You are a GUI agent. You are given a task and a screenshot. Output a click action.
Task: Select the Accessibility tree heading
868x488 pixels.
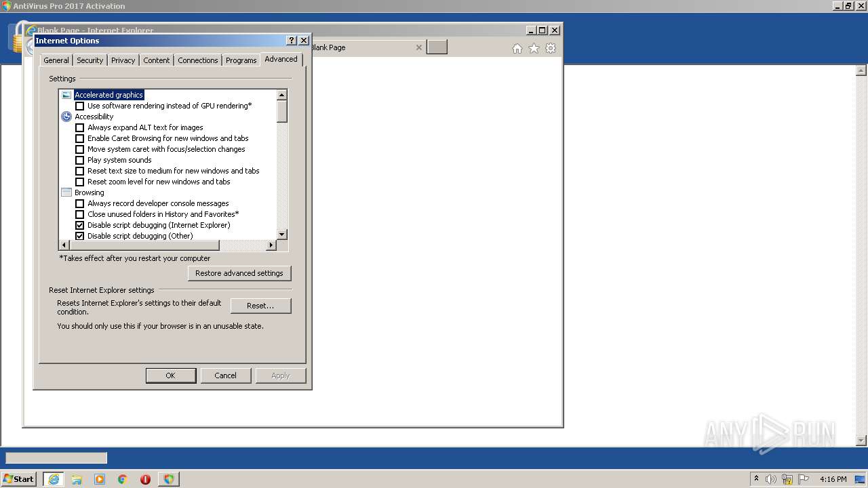(94, 117)
